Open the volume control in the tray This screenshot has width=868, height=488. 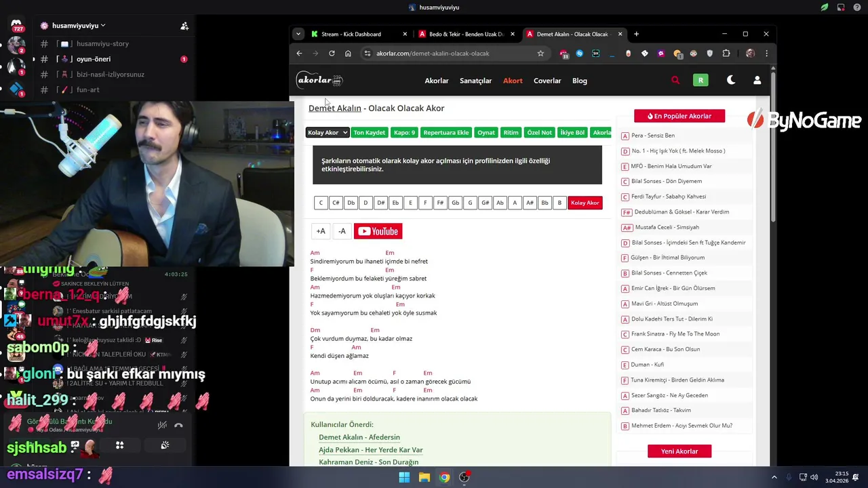pos(814,477)
